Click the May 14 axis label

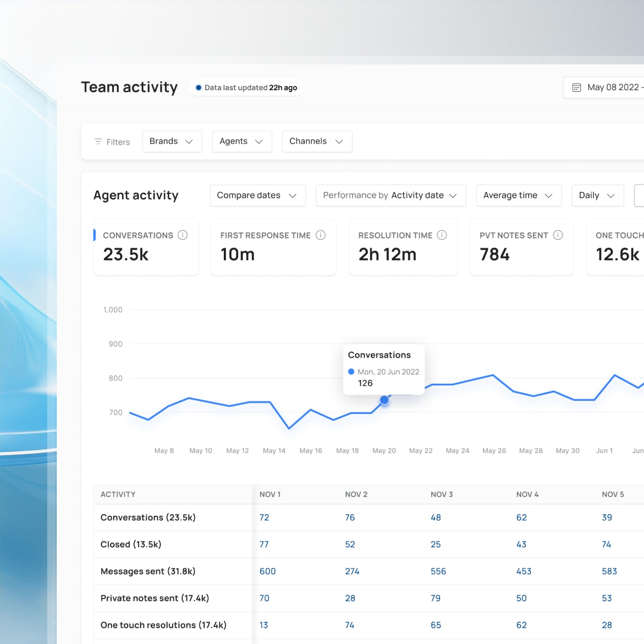(x=274, y=451)
